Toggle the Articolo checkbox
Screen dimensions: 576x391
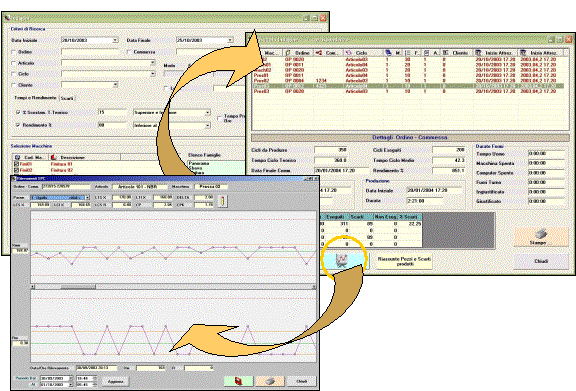click(14, 63)
